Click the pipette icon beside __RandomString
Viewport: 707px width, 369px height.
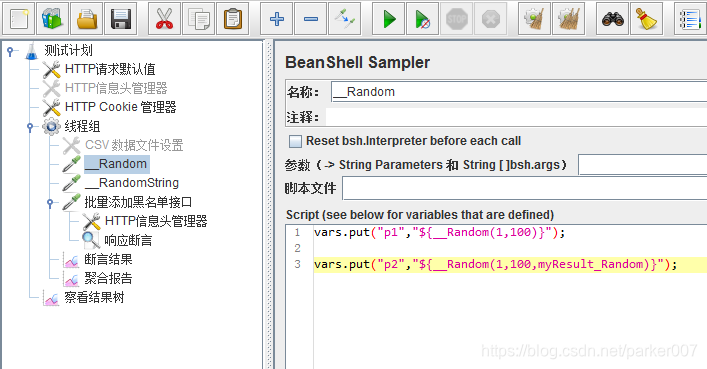pos(71,183)
